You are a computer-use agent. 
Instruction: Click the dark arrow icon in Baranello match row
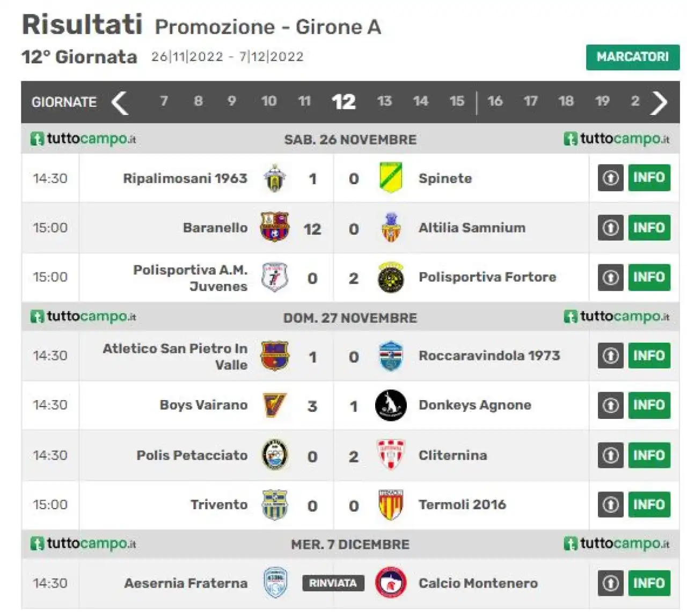pos(611,228)
